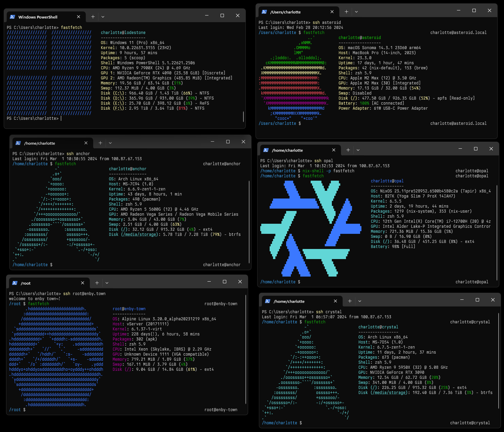Close the tab in anchor ssh window
Viewport: 504px width, 432px height.
tap(86, 143)
